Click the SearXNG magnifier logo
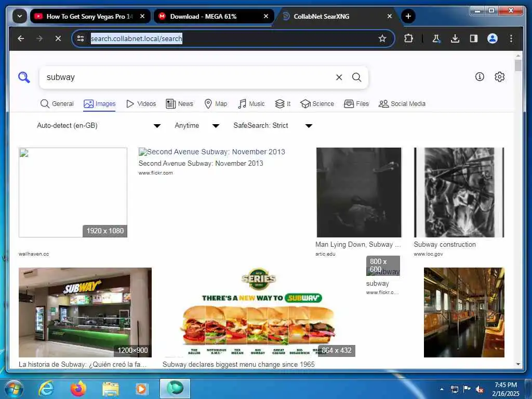The width and height of the screenshot is (532, 399). point(24,77)
